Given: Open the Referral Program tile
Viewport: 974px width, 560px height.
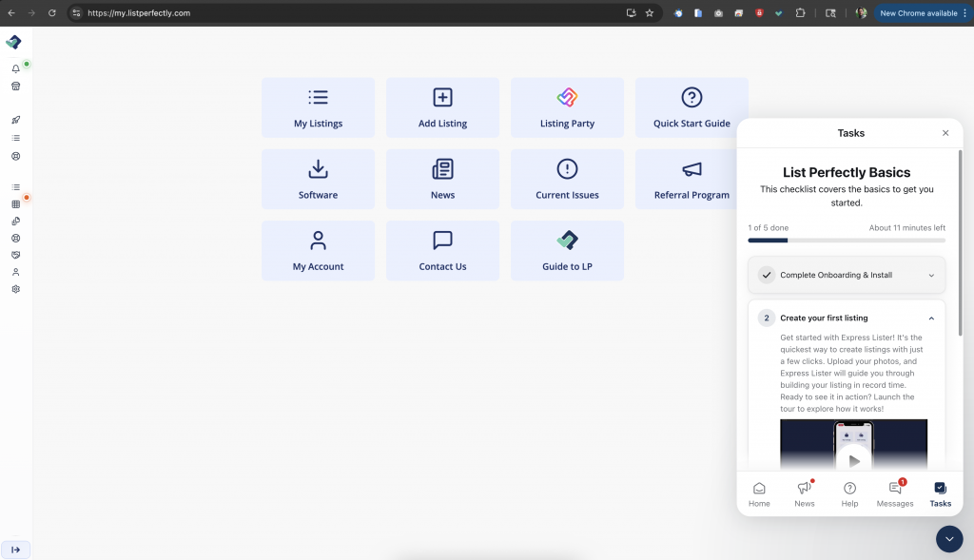Looking at the screenshot, I should 692,179.
